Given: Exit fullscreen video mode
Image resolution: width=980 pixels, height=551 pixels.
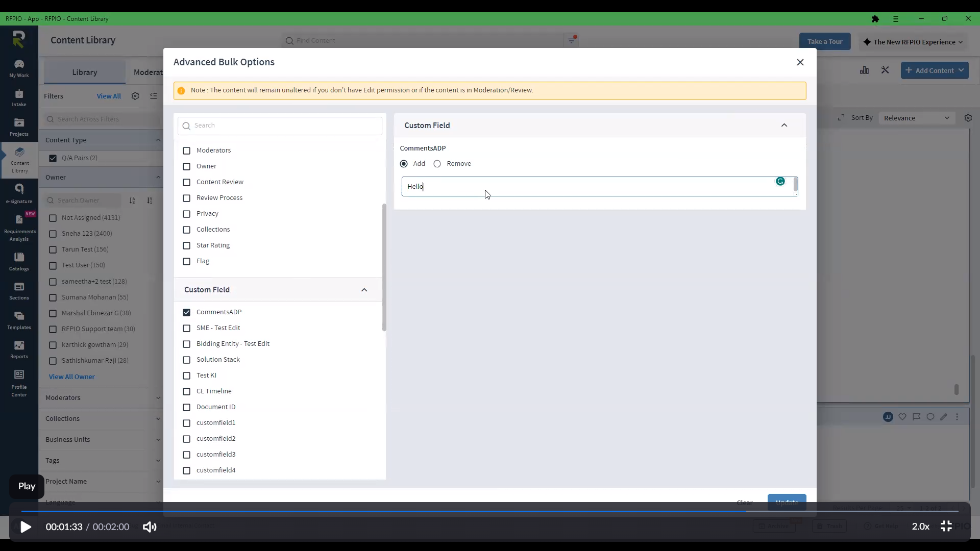Looking at the screenshot, I should [946, 526].
